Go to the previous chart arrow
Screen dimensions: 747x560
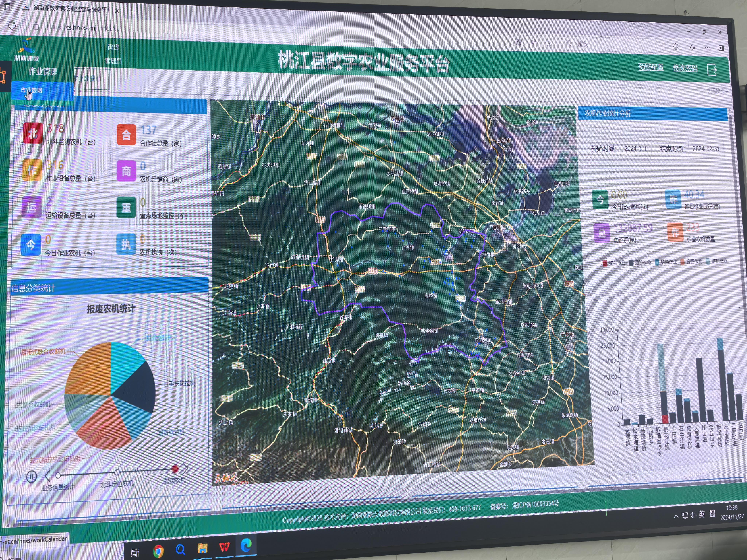48,476
